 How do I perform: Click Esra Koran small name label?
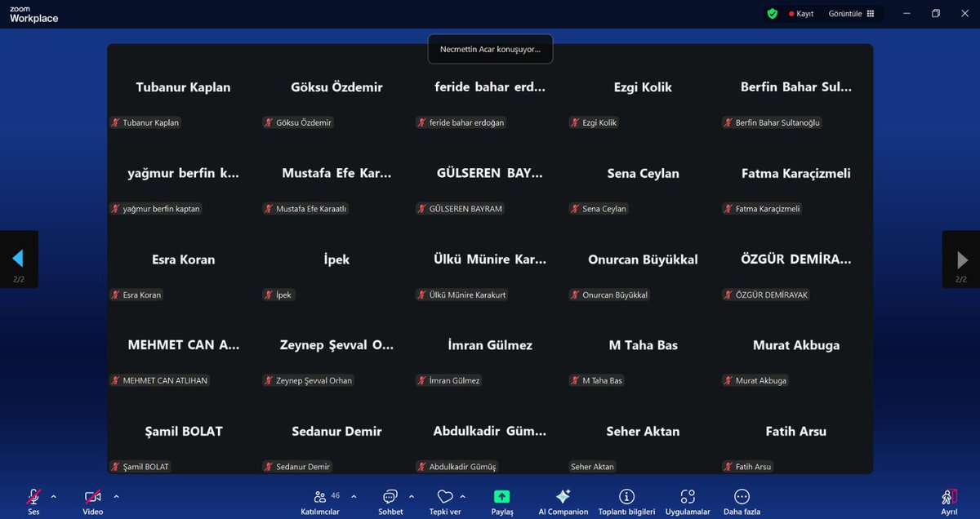click(x=142, y=295)
